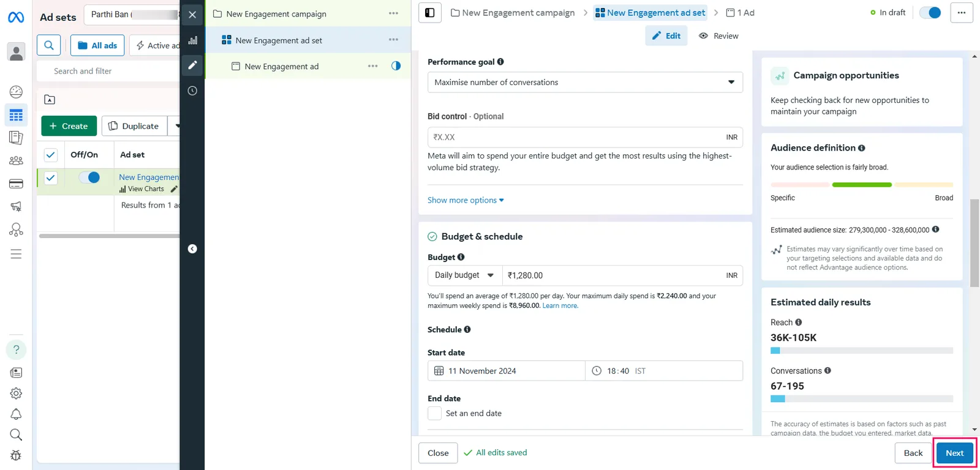Collapse panel with the left arrow circle

(192, 248)
